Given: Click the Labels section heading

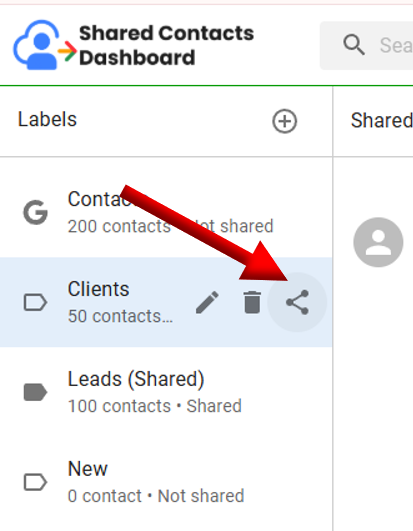Looking at the screenshot, I should (47, 119).
